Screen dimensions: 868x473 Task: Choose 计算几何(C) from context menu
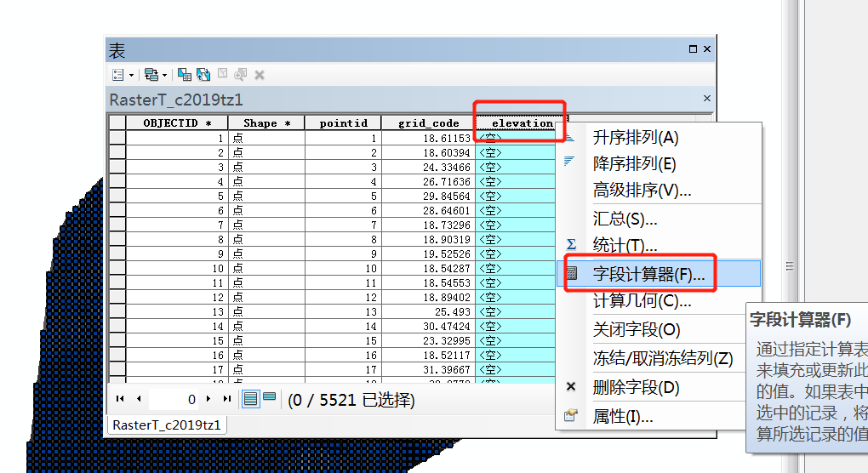pyautogui.click(x=642, y=301)
